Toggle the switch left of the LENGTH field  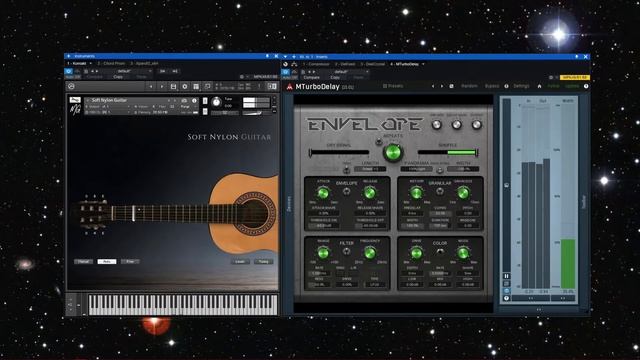346,170
